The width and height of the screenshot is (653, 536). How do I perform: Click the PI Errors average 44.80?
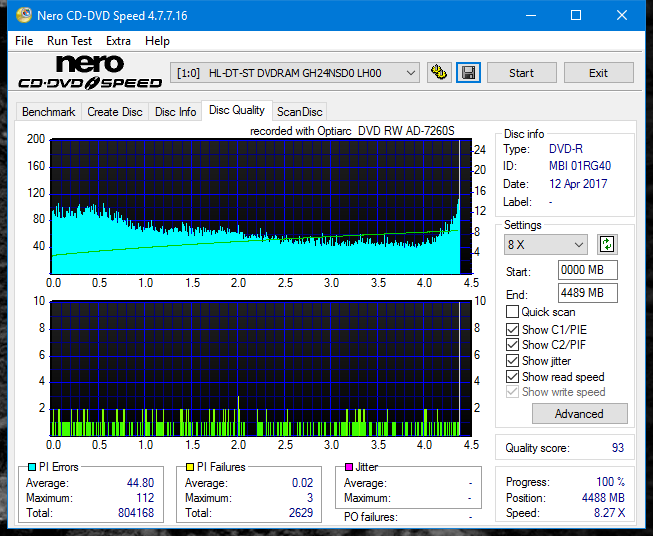140,483
